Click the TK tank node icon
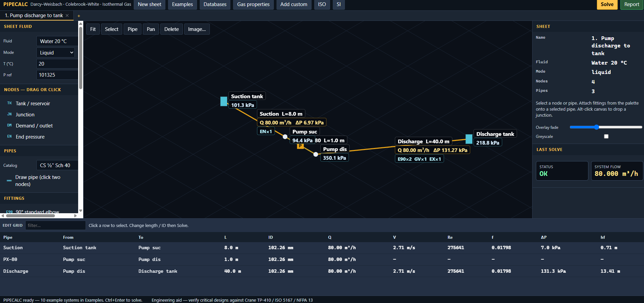 [9, 103]
